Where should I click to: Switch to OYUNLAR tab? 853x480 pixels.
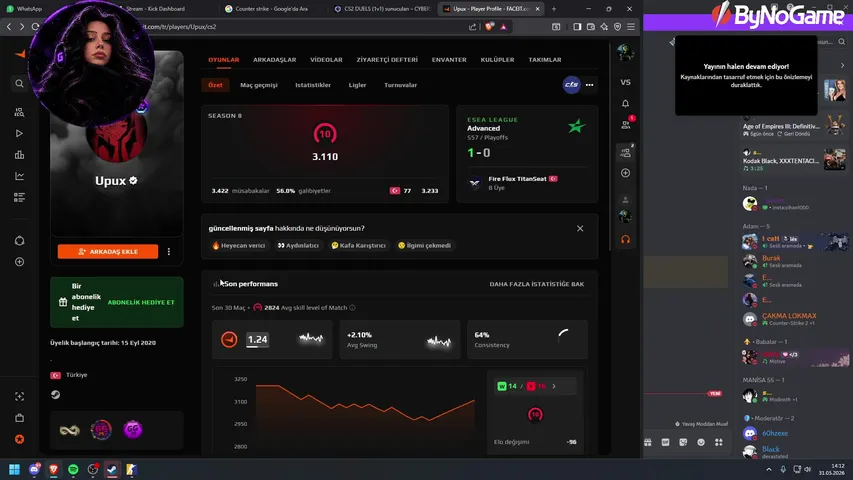[x=224, y=60]
